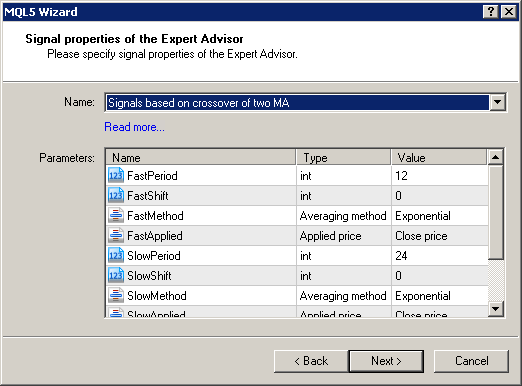
Task: Click the Type column header
Action: (343, 157)
